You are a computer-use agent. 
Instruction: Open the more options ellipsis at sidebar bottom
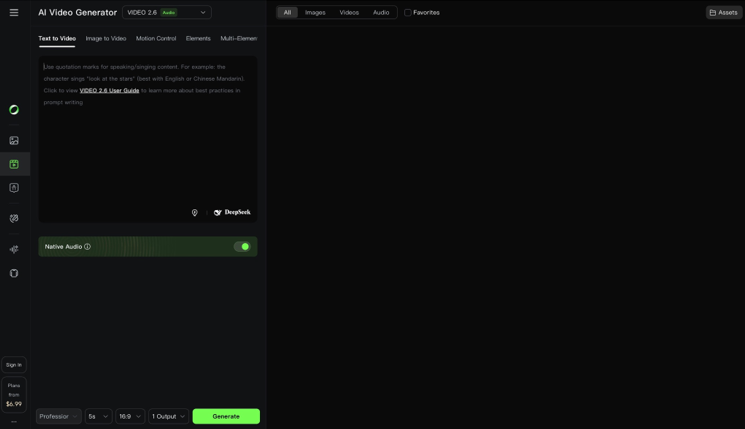pos(14,421)
